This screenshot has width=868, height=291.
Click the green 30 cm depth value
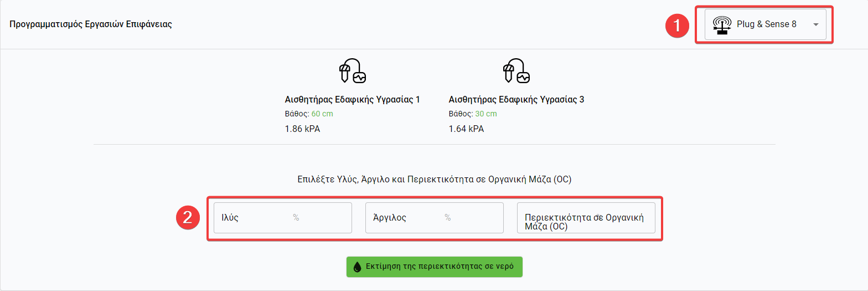[x=486, y=114]
